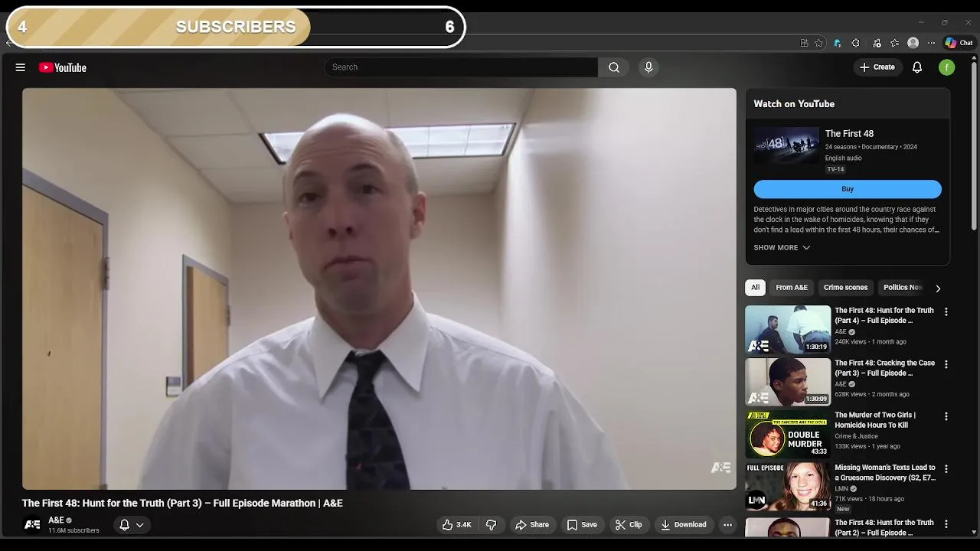The image size is (980, 551).
Task: Expand SHOW MORE in description panel
Action: click(x=782, y=247)
